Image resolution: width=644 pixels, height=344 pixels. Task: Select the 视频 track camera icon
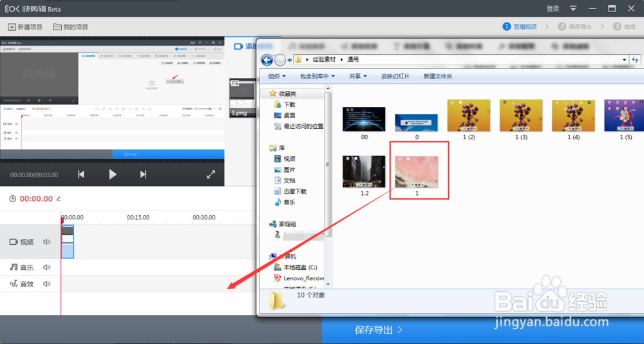(14, 242)
